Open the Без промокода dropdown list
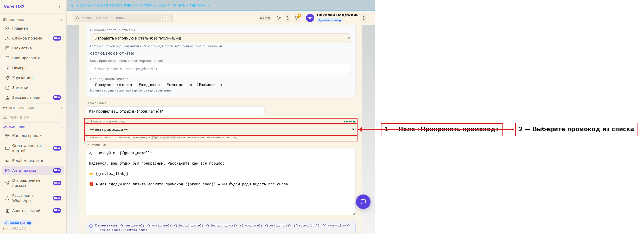Screen dimensions: 644x234 point(221,129)
